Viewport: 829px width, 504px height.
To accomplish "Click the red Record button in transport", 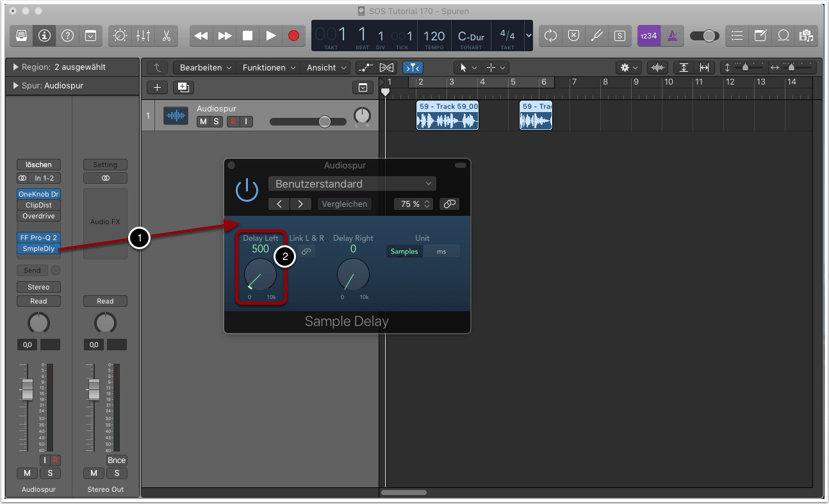I will tap(293, 36).
